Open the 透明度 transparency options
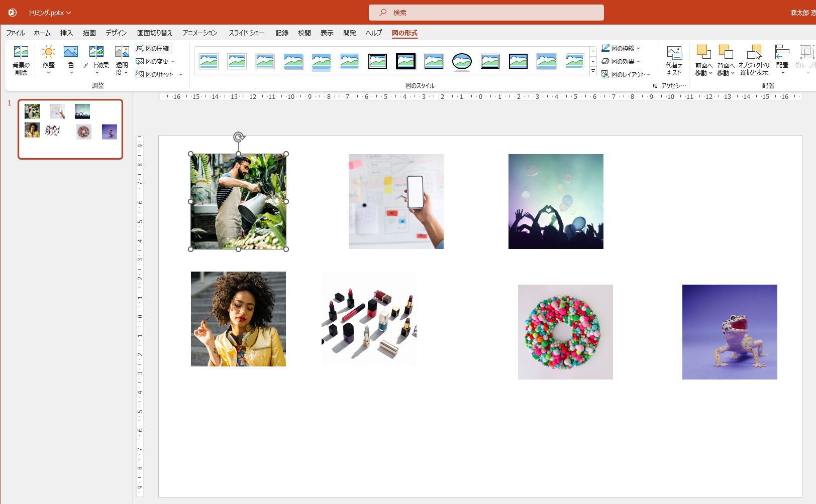Viewport: 816px width, 504px height. (x=122, y=60)
